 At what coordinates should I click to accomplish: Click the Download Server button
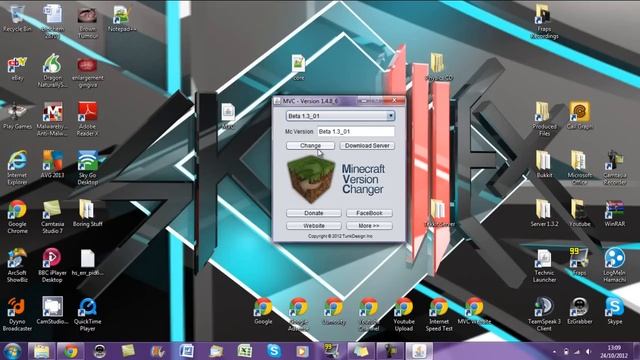point(367,146)
